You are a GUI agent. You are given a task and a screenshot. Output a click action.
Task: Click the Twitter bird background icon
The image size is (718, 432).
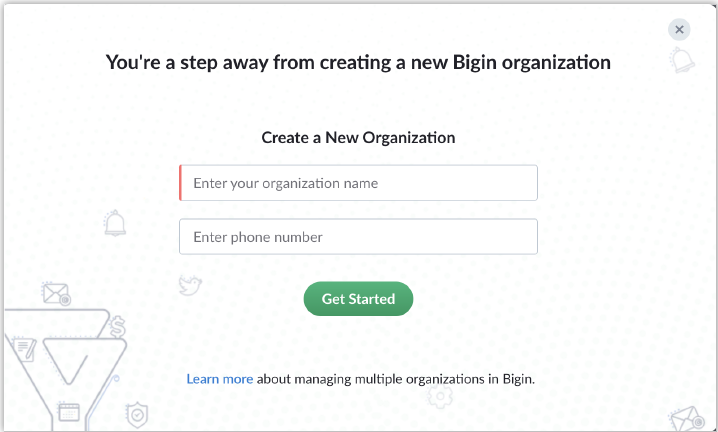coord(190,285)
